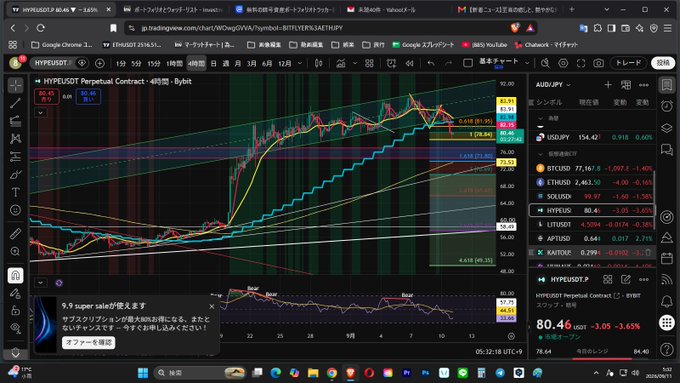Open chart settings hexagon icon
This screenshot has width=680, height=383.
[563, 63]
